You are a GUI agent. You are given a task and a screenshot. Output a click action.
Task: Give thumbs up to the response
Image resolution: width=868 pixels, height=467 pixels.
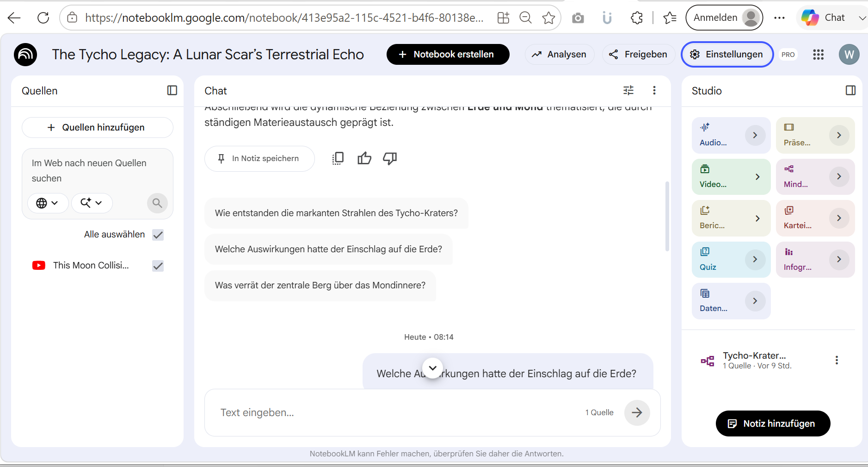pyautogui.click(x=364, y=158)
